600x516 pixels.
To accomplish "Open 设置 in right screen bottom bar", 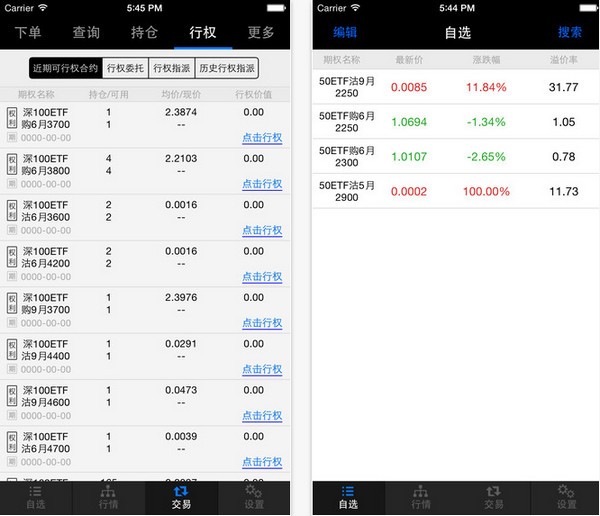I will (566, 498).
